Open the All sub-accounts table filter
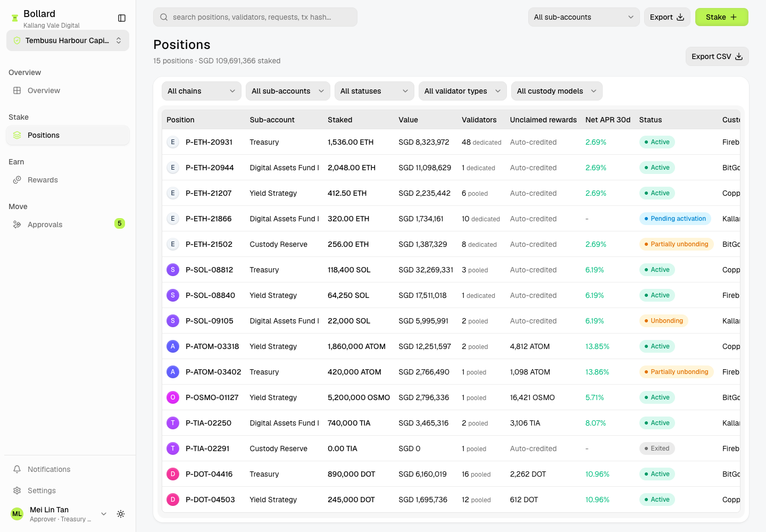 click(288, 91)
